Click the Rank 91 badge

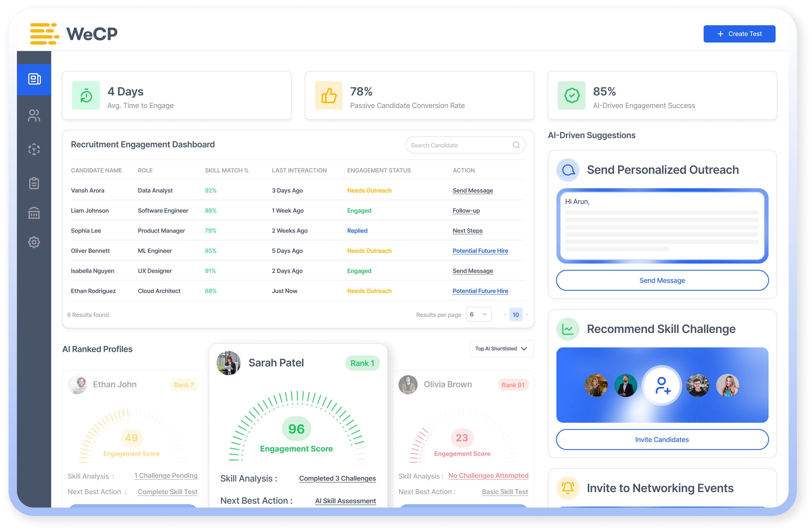513,385
